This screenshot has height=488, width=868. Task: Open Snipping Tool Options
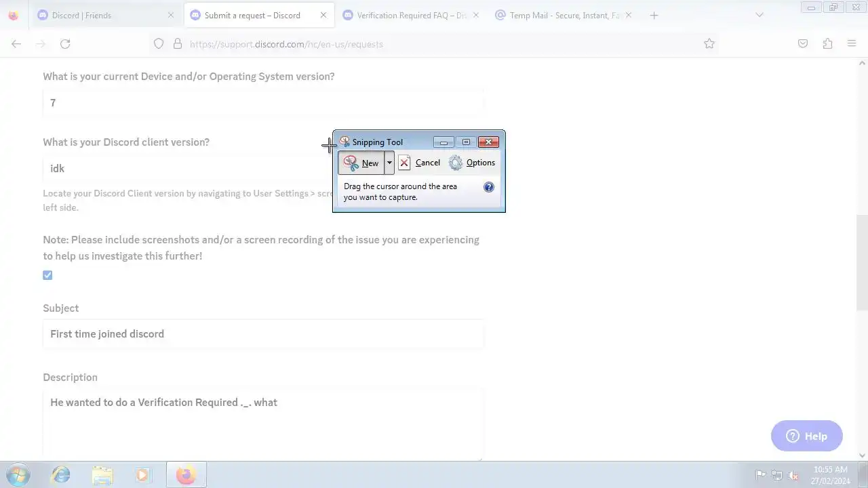click(472, 163)
